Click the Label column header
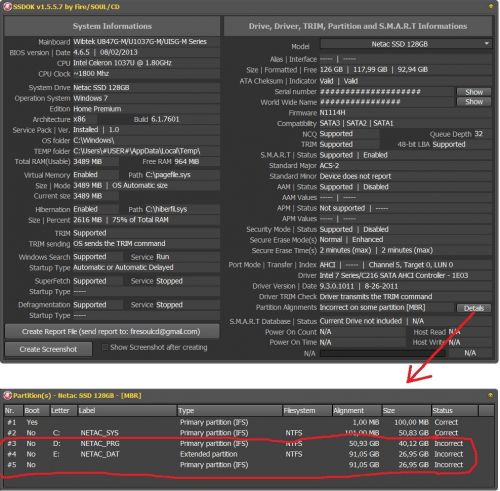500x491 pixels. tap(127, 411)
